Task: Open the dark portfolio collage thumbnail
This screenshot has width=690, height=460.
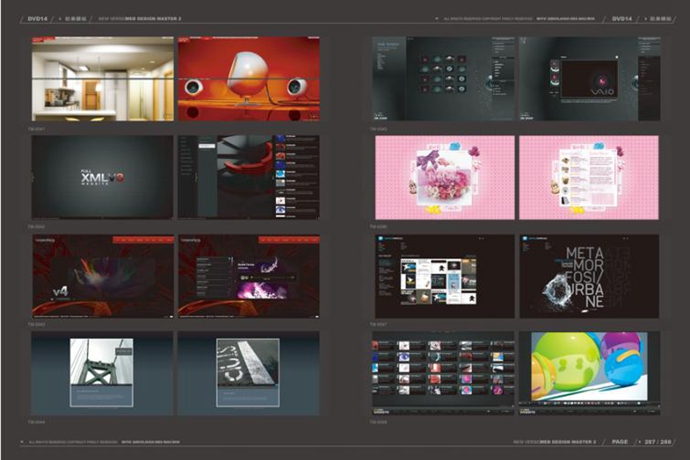Action: click(x=444, y=276)
